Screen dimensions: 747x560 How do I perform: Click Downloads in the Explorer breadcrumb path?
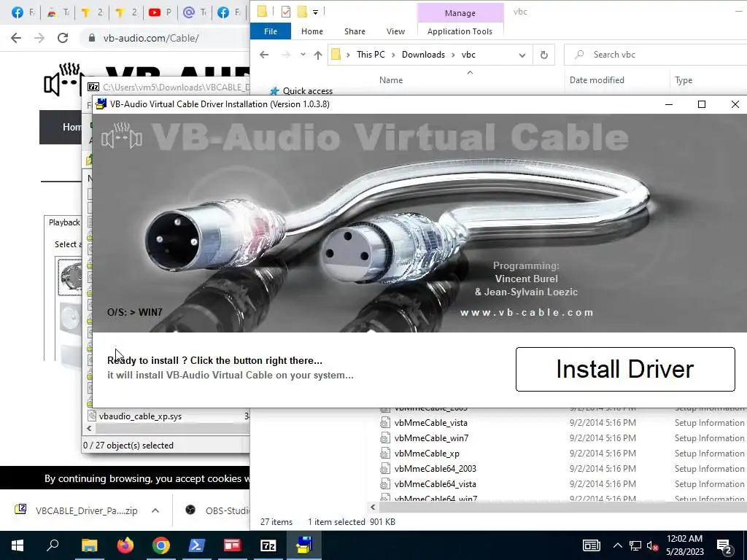pos(423,55)
